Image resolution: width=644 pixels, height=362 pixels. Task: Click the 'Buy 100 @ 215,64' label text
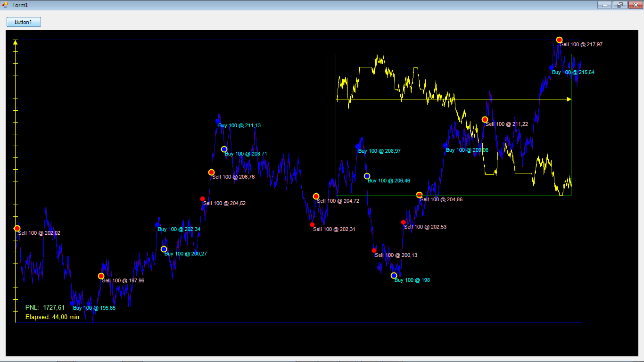click(x=573, y=73)
